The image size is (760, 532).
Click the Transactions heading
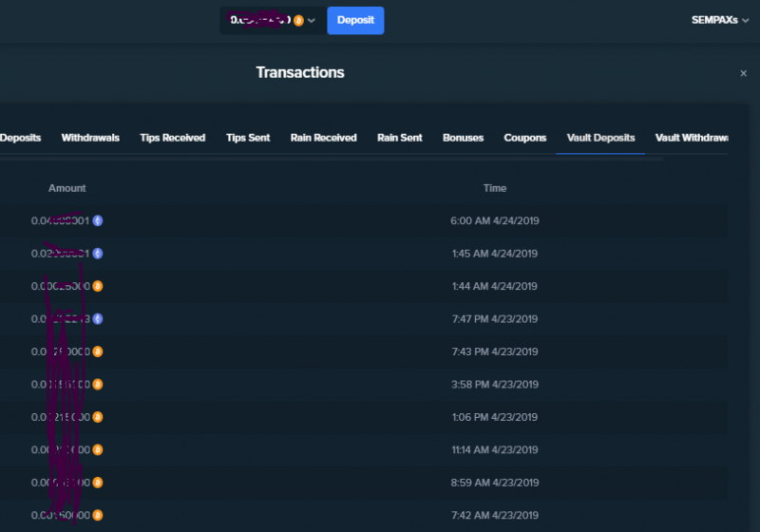tap(300, 72)
